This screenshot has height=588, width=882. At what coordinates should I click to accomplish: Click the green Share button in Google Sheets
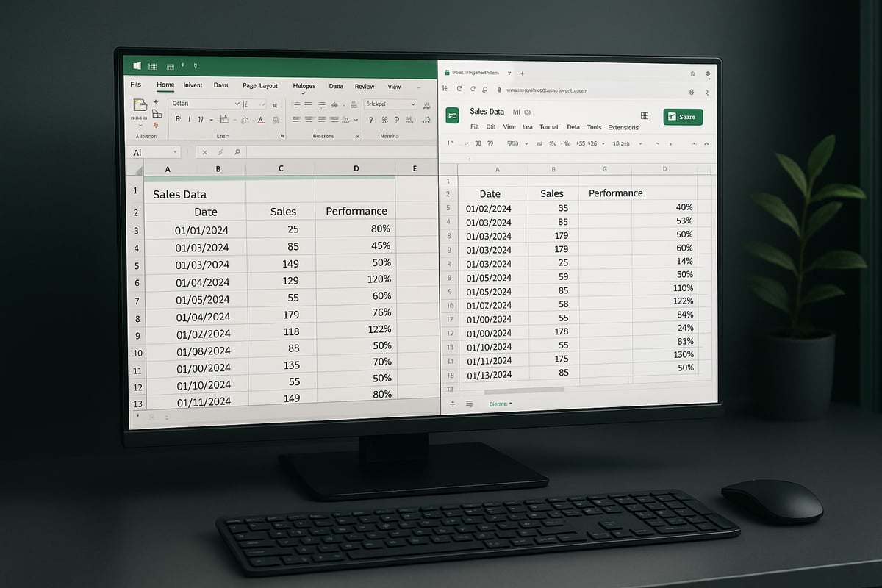point(683,117)
